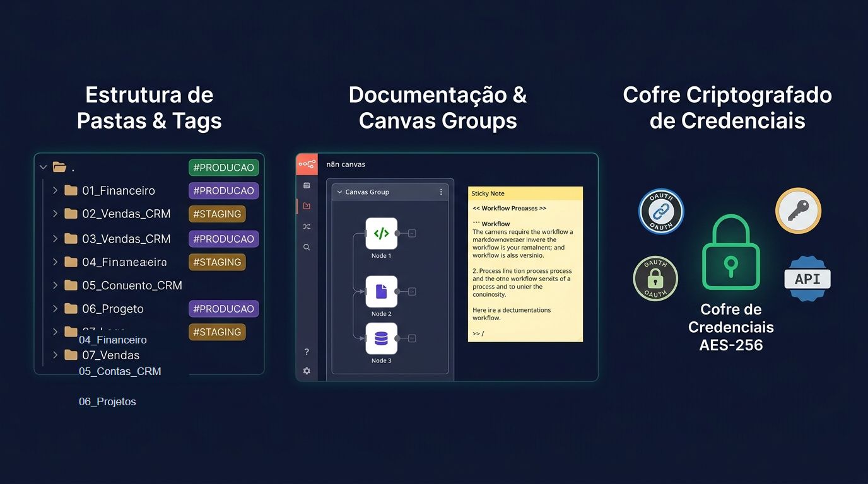This screenshot has width=868, height=484.
Task: Click the open root folder icon
Action: (60, 167)
